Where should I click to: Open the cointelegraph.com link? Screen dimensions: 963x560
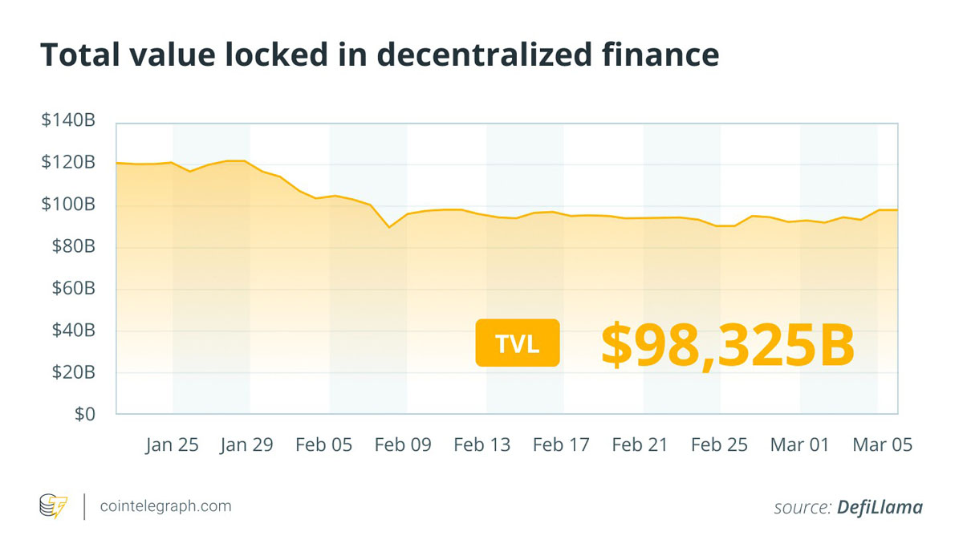pyautogui.click(x=165, y=506)
